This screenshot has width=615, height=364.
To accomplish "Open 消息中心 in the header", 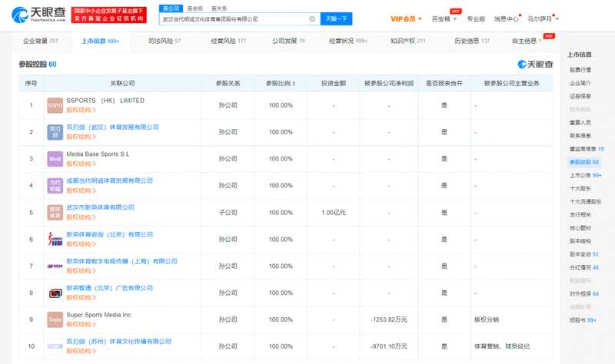I will tap(506, 18).
